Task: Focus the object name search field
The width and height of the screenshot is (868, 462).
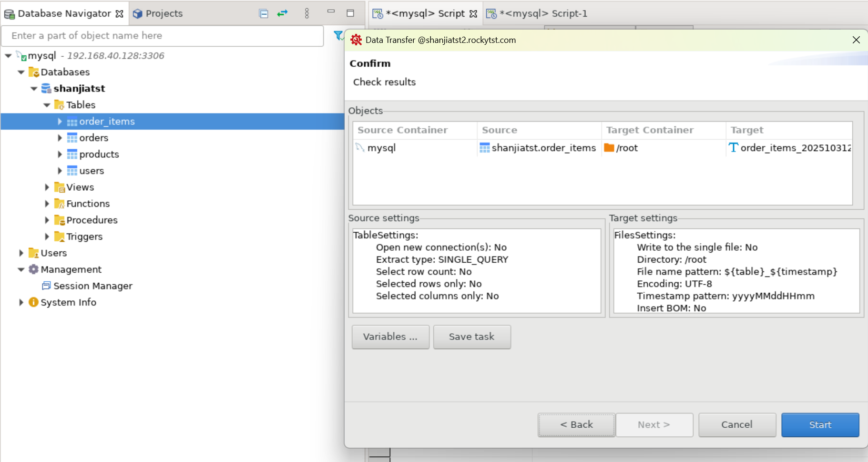Action: pyautogui.click(x=162, y=36)
